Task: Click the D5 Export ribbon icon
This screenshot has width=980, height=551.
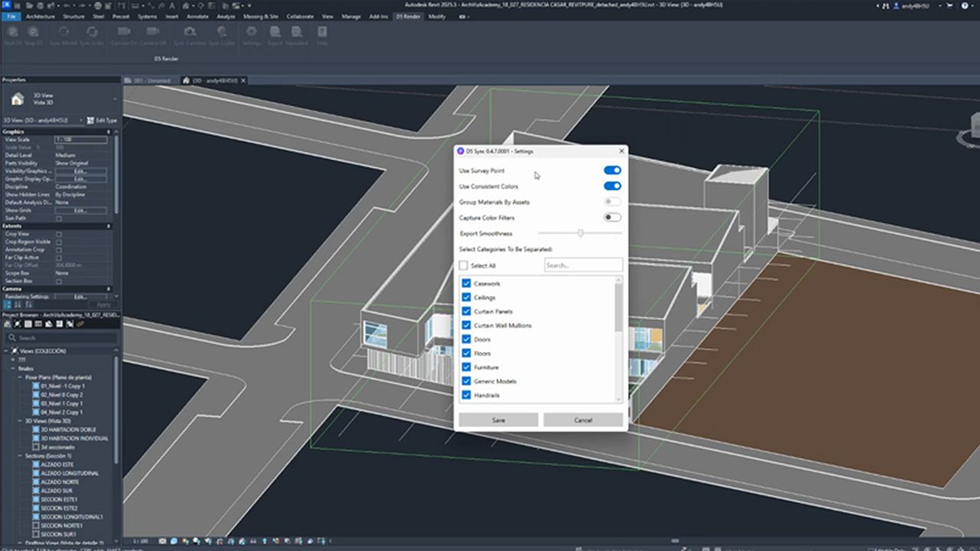Action: tap(274, 32)
